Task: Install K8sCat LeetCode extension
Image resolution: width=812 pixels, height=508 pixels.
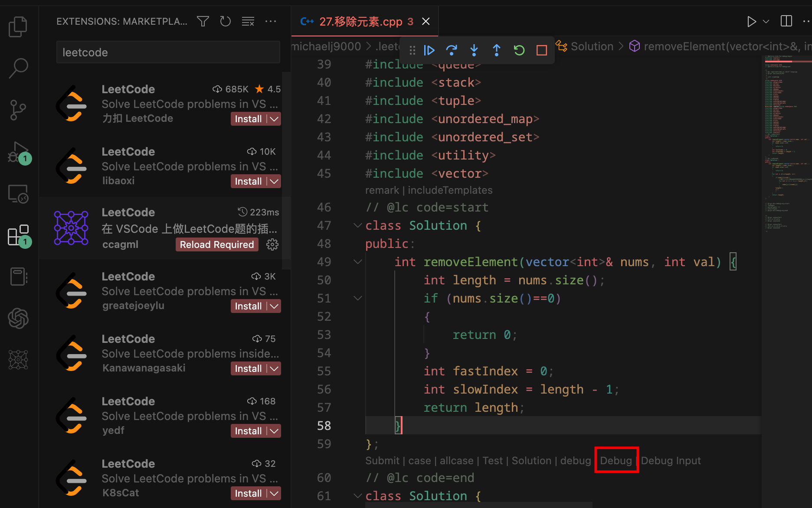Action: tap(249, 493)
